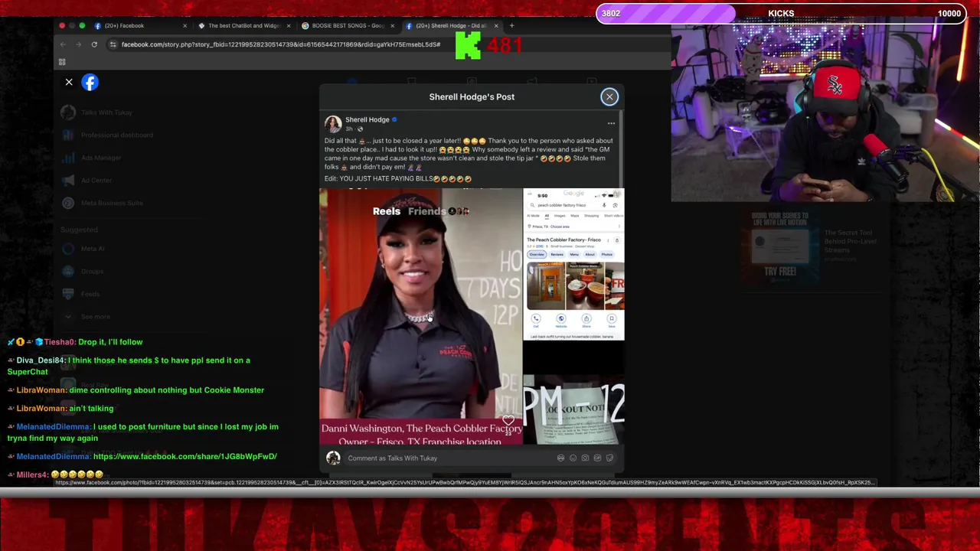Click Diva_Desi84 username in chat
Viewport: 980px width, 551px height.
click(41, 360)
